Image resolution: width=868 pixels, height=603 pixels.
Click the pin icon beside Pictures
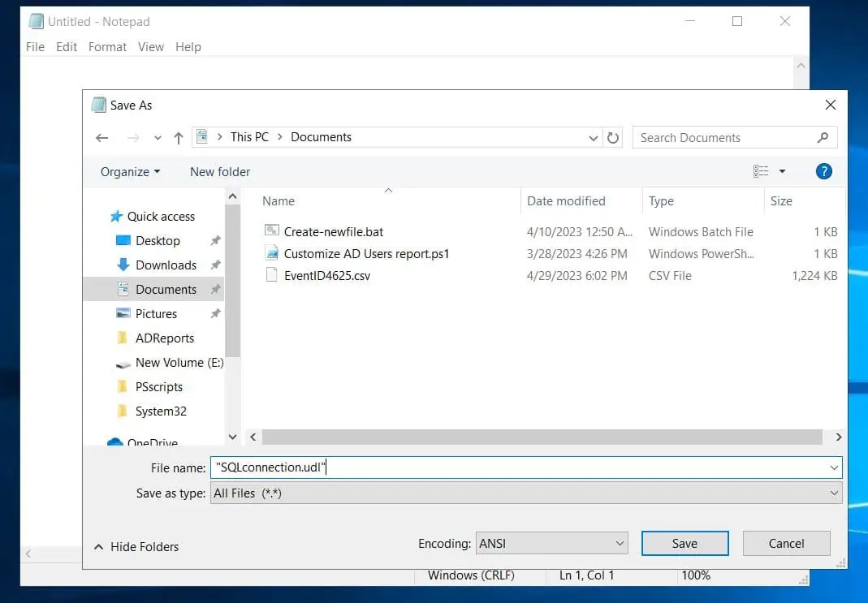point(215,313)
